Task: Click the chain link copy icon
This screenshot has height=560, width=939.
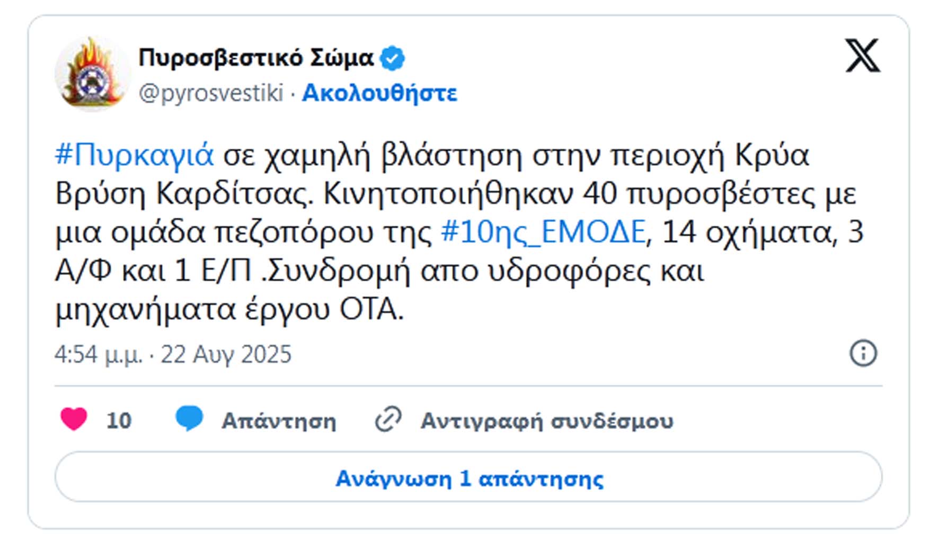Action: pyautogui.click(x=388, y=420)
